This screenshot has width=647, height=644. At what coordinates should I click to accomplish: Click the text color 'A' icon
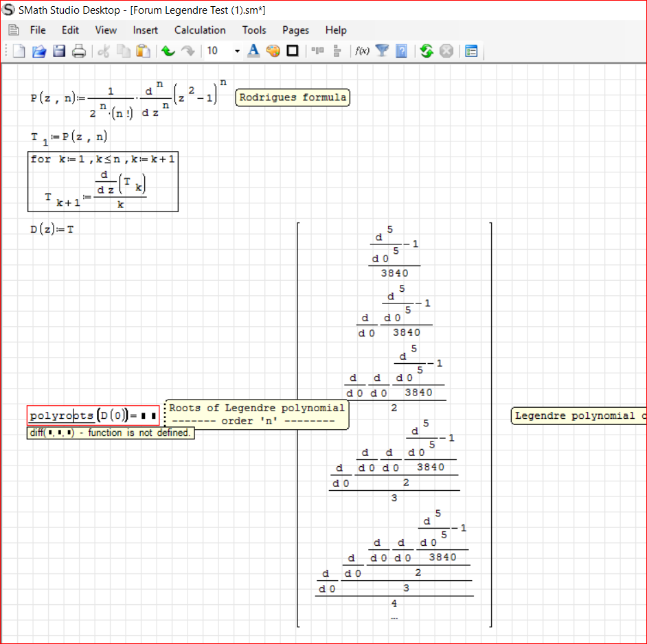[253, 51]
